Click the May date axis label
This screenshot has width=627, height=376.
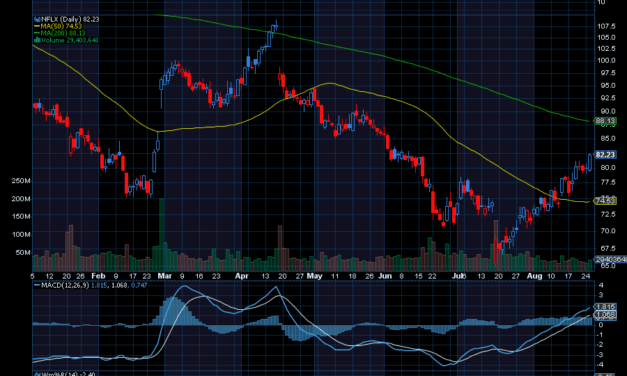pos(314,276)
